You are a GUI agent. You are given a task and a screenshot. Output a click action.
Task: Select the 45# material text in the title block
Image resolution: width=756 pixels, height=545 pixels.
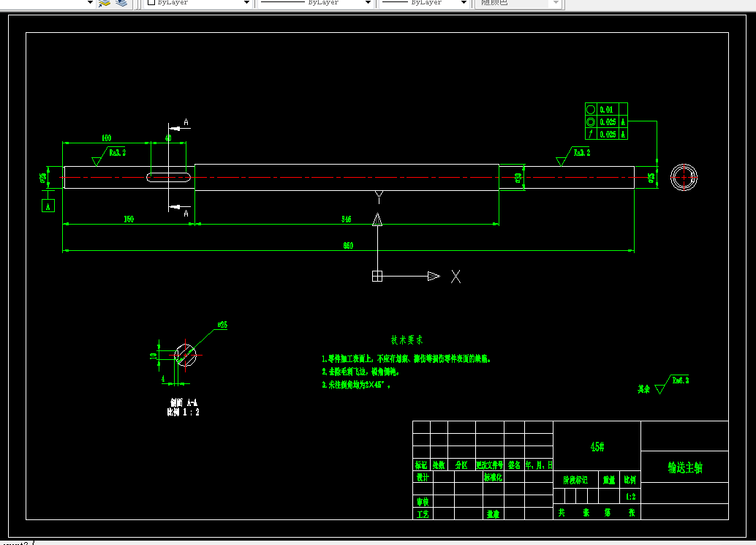pos(597,447)
